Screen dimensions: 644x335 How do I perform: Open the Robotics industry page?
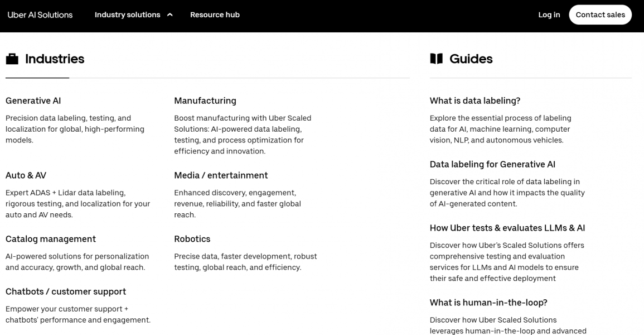click(192, 239)
